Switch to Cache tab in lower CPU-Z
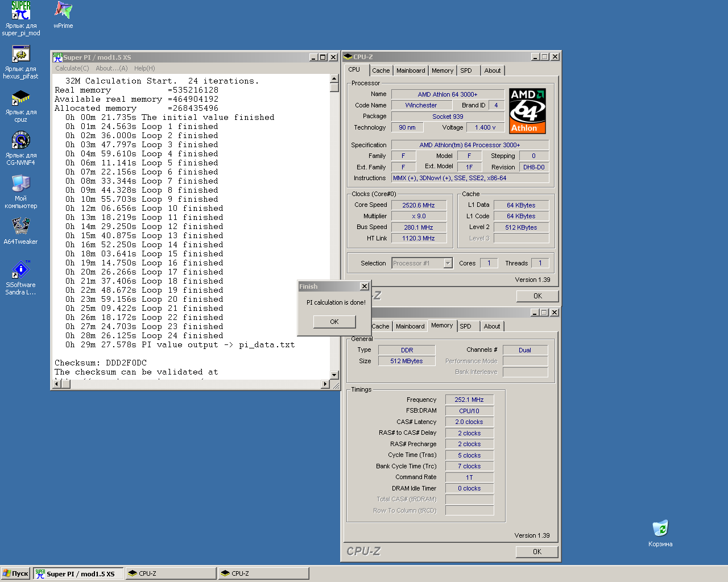This screenshot has height=582, width=728. [x=380, y=326]
